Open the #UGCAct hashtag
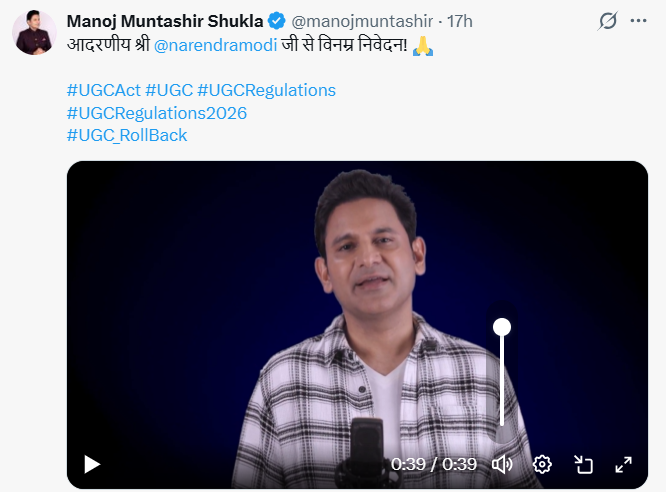Image resolution: width=666 pixels, height=492 pixels. 103,90
